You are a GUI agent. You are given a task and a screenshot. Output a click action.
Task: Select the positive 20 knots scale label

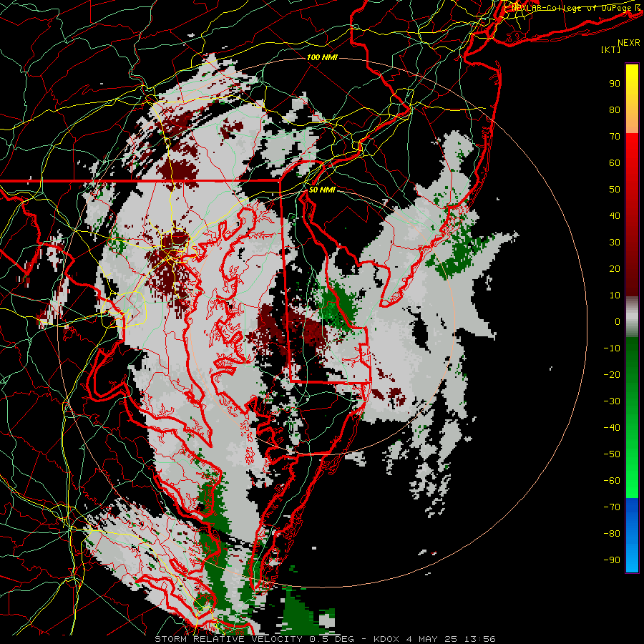click(x=615, y=268)
